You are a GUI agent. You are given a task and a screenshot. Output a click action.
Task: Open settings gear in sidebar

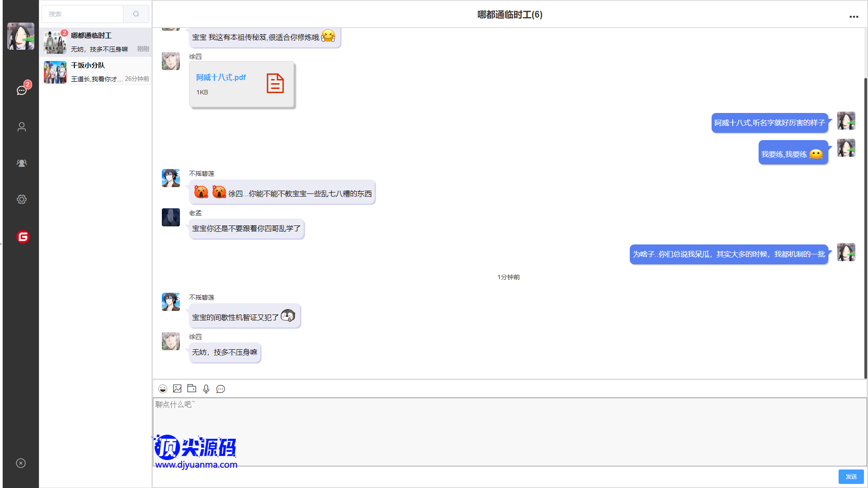[21, 199]
